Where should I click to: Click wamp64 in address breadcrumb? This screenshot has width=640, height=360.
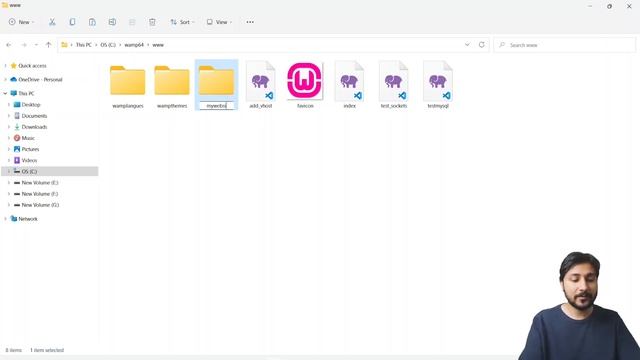coord(134,45)
